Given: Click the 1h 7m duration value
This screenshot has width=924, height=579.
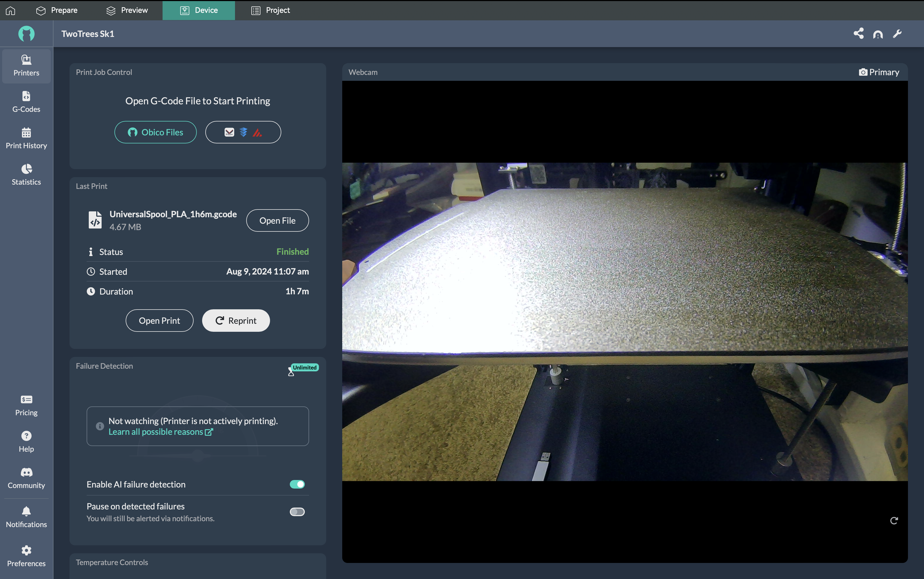Looking at the screenshot, I should tap(297, 291).
